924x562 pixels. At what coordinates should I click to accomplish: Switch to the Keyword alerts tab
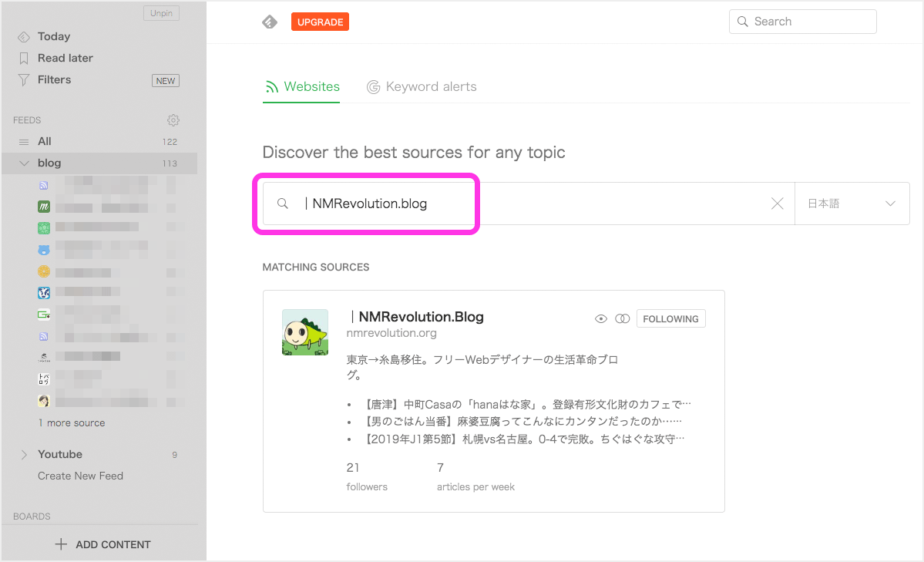(x=422, y=87)
